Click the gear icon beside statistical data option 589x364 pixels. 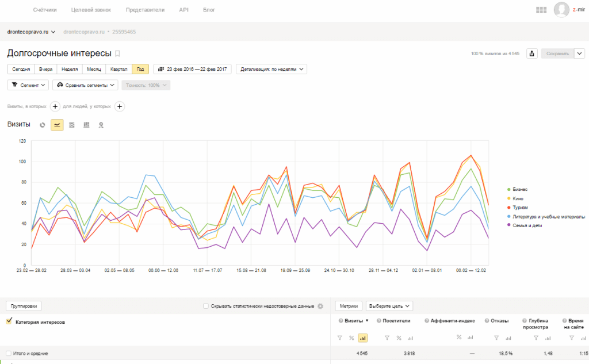pyautogui.click(x=320, y=306)
